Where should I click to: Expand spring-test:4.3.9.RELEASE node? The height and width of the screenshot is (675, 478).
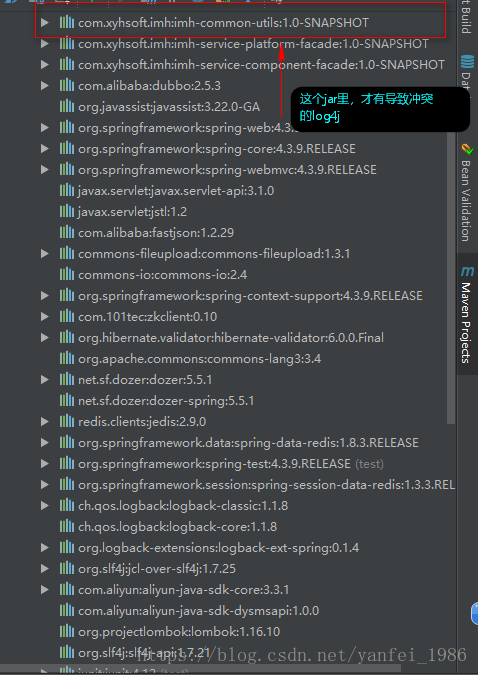pyautogui.click(x=45, y=464)
